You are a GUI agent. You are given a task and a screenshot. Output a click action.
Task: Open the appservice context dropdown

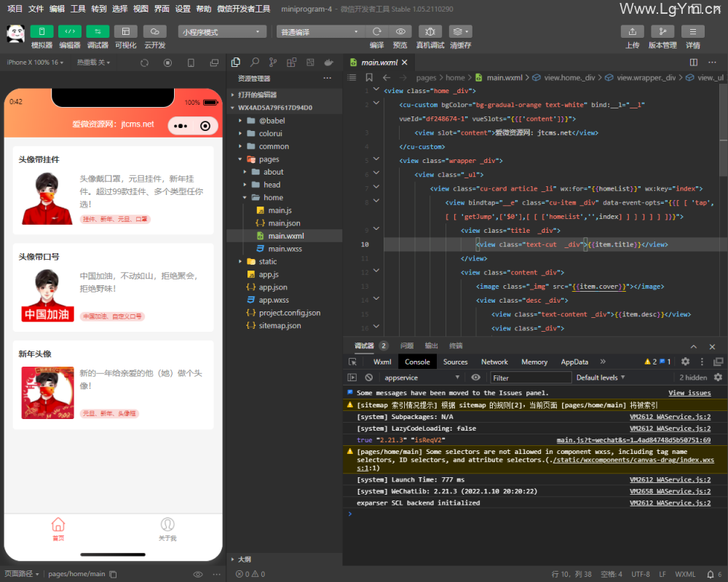pyautogui.click(x=422, y=378)
